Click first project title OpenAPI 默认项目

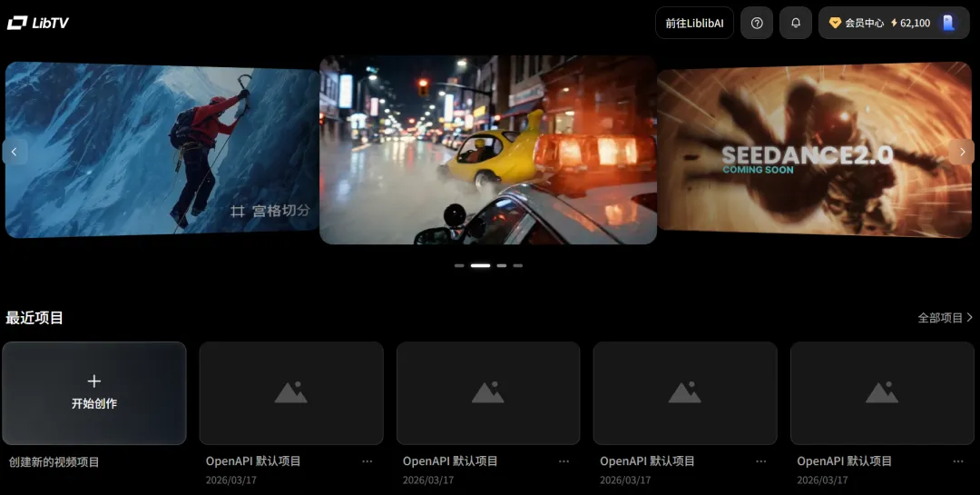[253, 461]
